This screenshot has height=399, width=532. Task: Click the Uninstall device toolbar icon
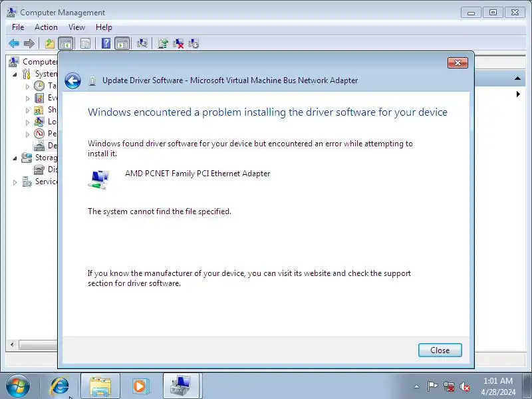(x=178, y=43)
